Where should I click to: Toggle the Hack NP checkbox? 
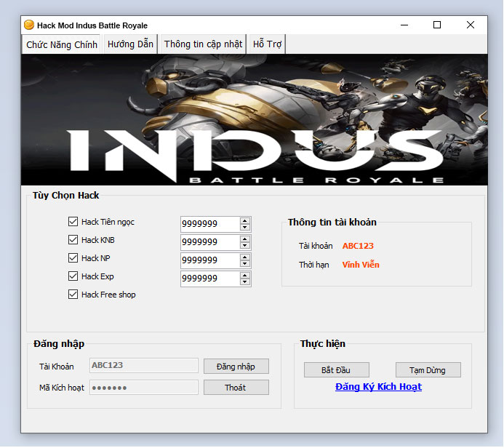[73, 258]
